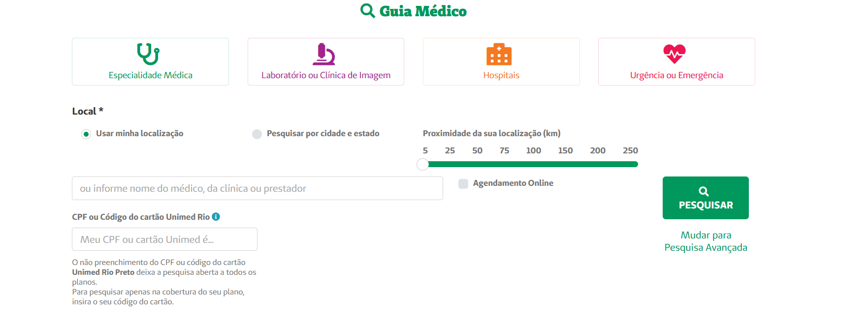Switch to Mudar para Pesquisa Avançada

pyautogui.click(x=706, y=241)
